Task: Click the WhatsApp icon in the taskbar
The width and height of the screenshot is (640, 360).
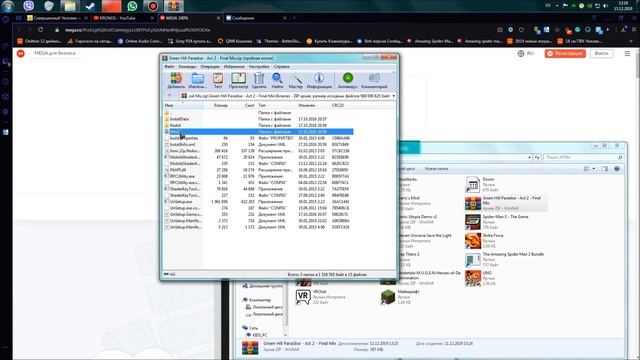Action: 132,6
